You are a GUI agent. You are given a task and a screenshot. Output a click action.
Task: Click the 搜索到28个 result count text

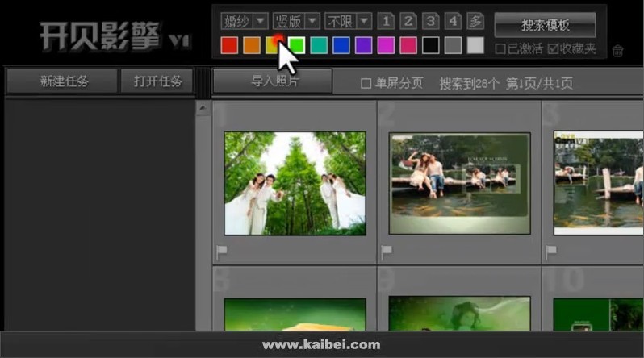click(x=470, y=84)
